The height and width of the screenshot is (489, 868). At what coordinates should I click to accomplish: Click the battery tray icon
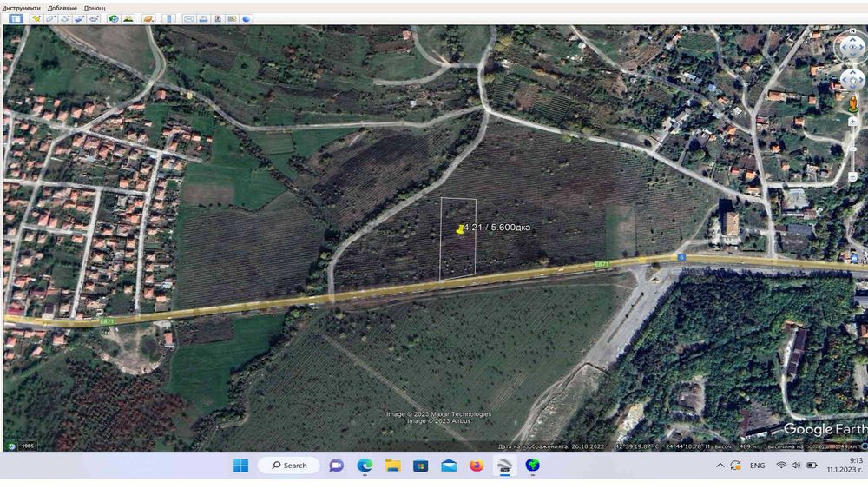click(x=812, y=466)
